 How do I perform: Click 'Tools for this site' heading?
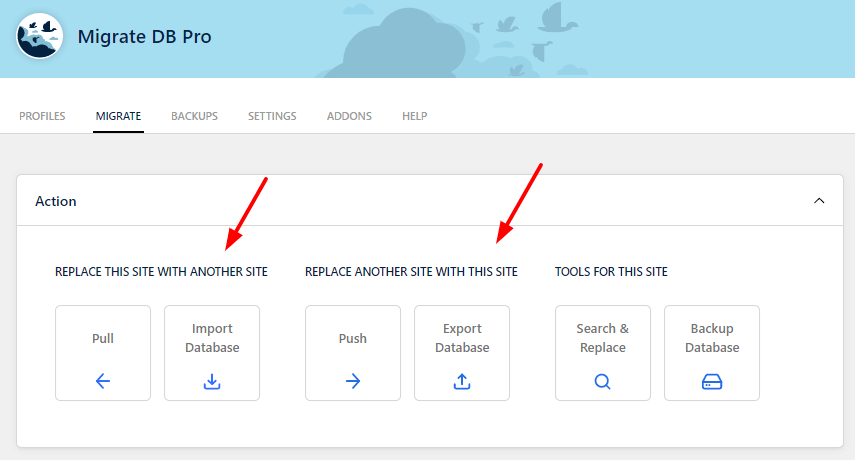pos(611,271)
